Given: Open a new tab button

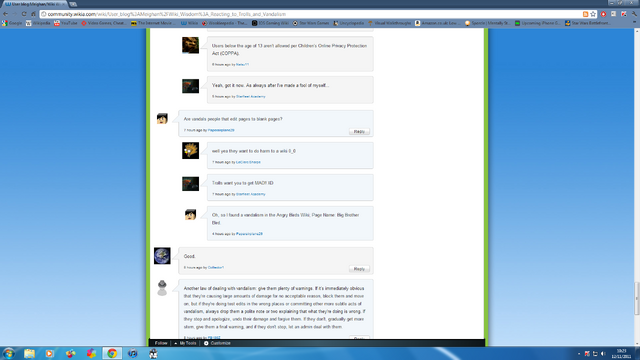Looking at the screenshot, I should point(73,4).
